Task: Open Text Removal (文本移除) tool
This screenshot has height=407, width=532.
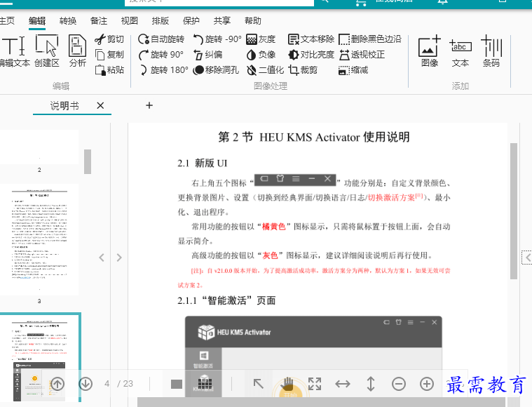Action: 311,39
